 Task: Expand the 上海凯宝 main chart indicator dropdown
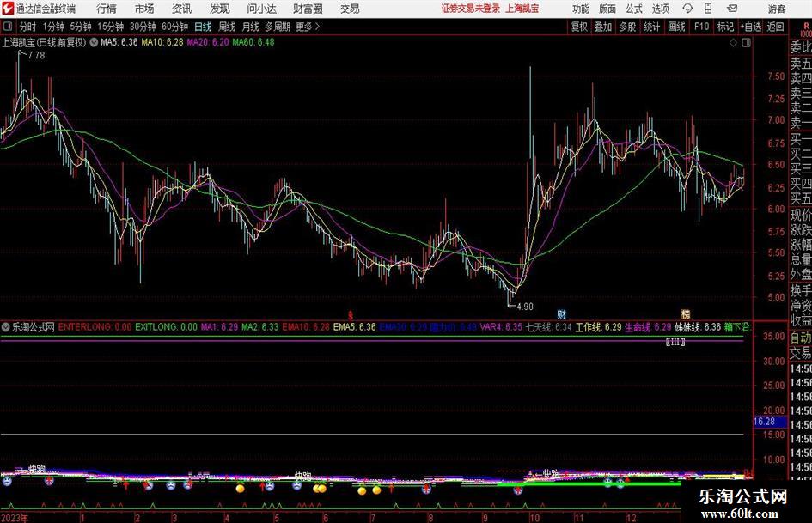click(x=94, y=42)
